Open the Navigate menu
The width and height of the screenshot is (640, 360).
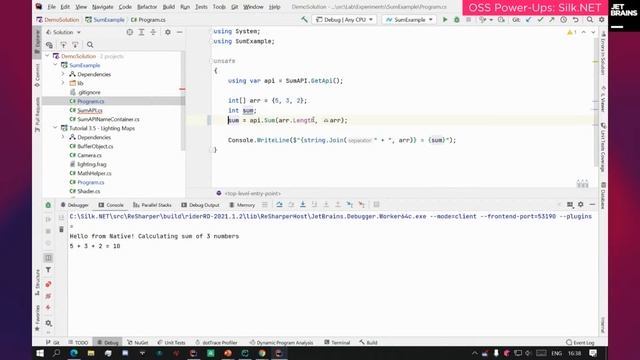103,7
